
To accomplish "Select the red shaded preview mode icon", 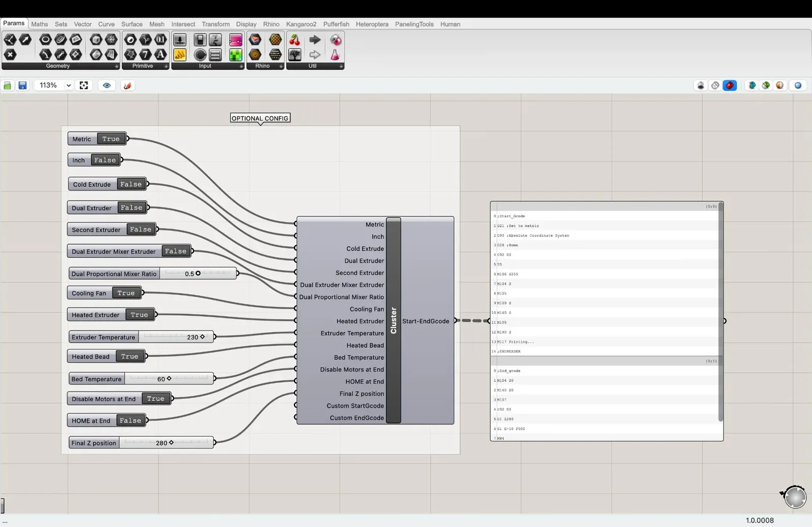I will [x=730, y=85].
